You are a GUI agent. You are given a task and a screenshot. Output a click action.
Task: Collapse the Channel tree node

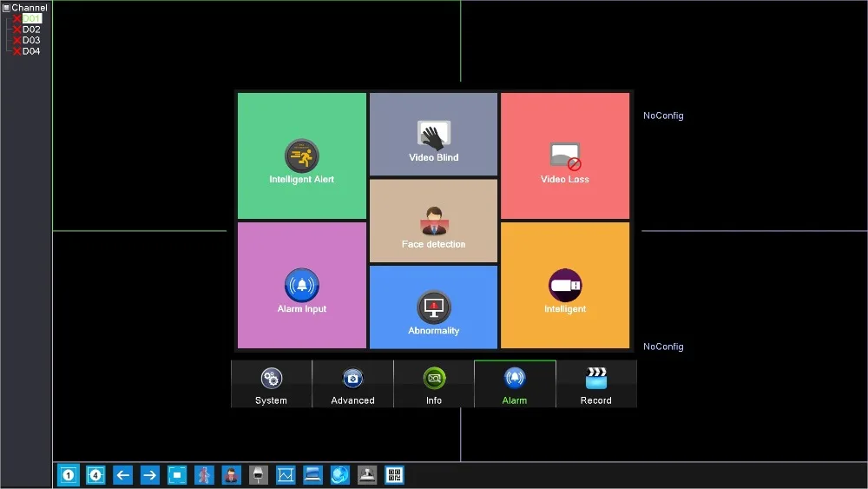(x=7, y=8)
